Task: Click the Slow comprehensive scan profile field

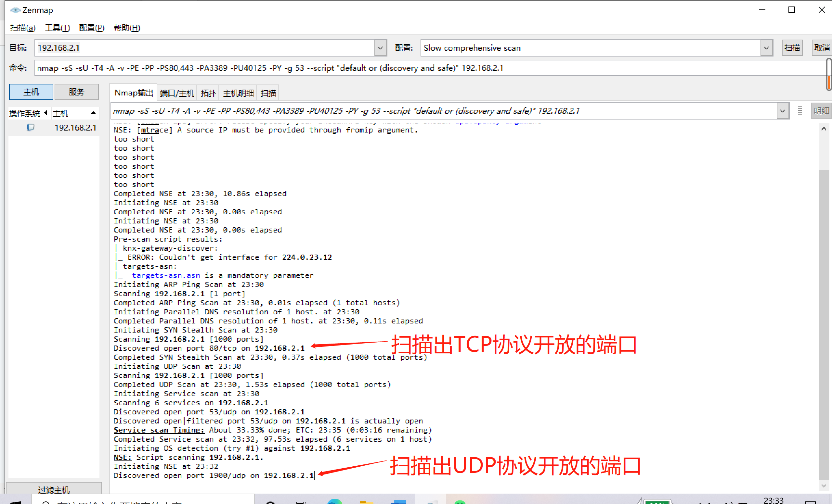Action: (590, 47)
